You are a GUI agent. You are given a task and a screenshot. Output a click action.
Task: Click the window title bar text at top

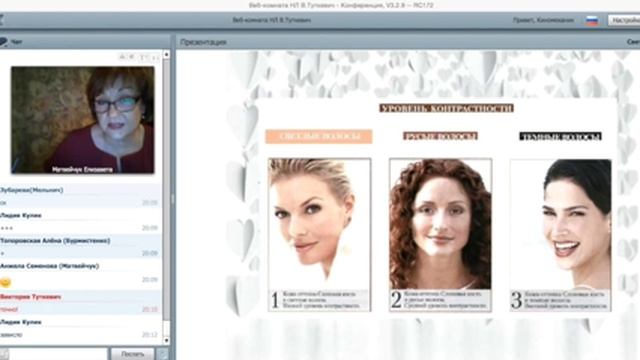coord(341,5)
